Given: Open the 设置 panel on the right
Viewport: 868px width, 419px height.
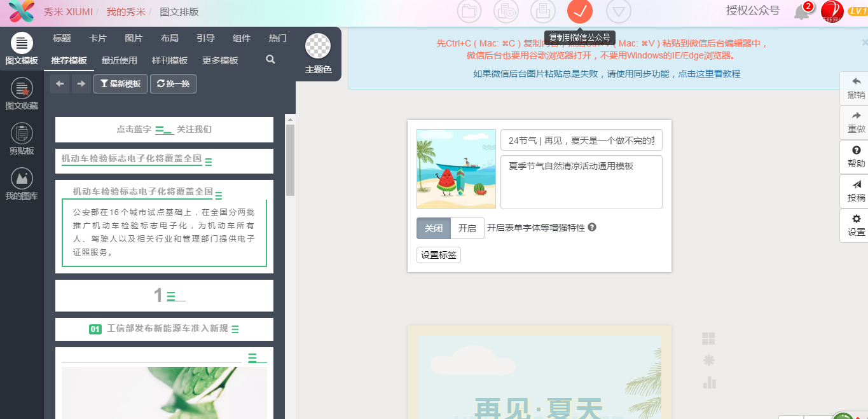Looking at the screenshot, I should tap(855, 224).
